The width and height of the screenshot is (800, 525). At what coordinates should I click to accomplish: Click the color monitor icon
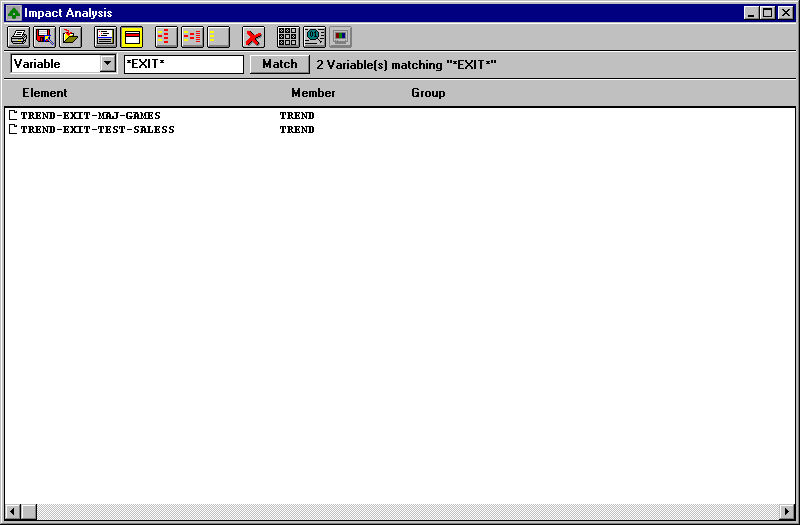341,38
